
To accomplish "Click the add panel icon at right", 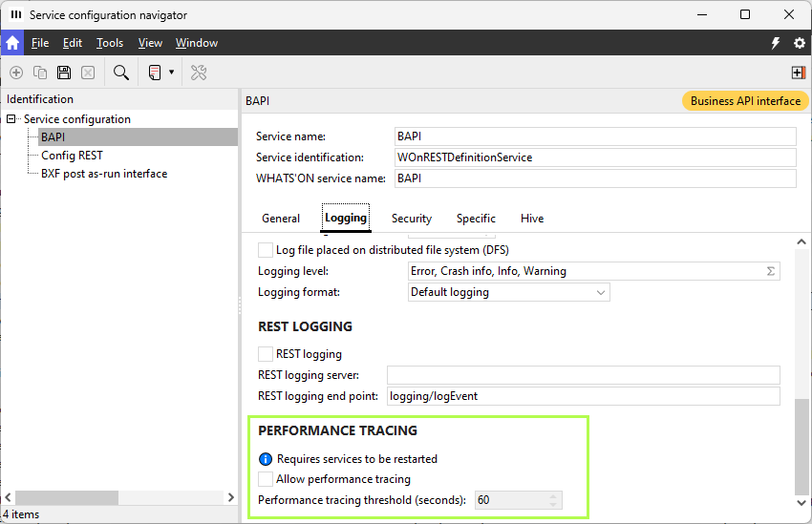I will coord(799,73).
